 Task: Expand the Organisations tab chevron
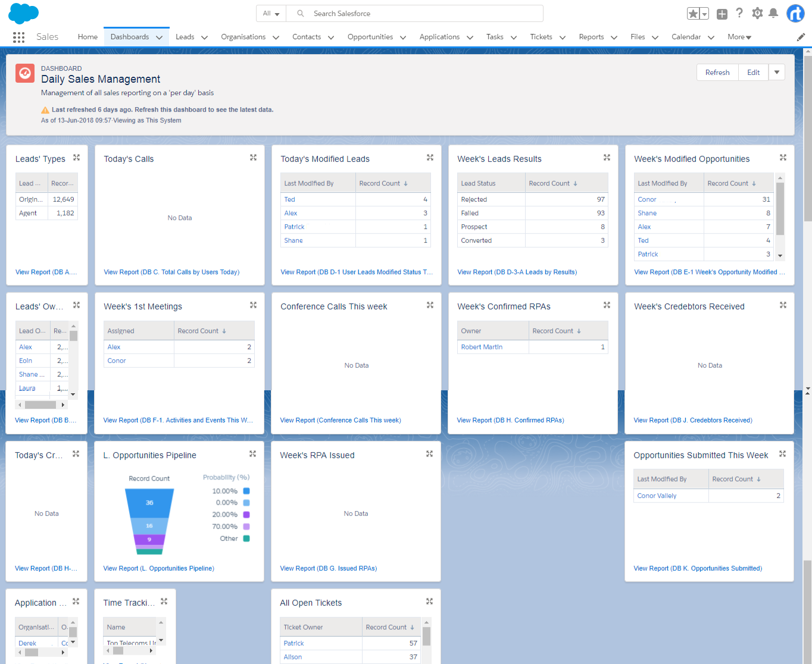(x=276, y=37)
